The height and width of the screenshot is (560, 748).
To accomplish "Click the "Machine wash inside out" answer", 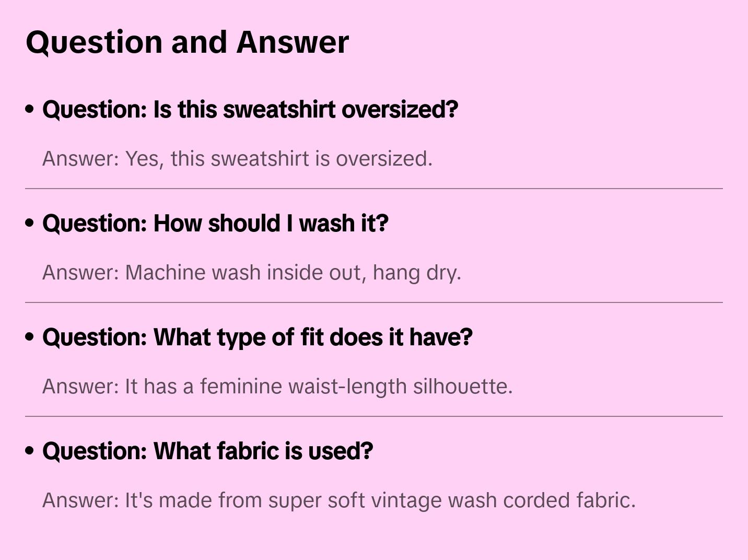I will (x=251, y=273).
